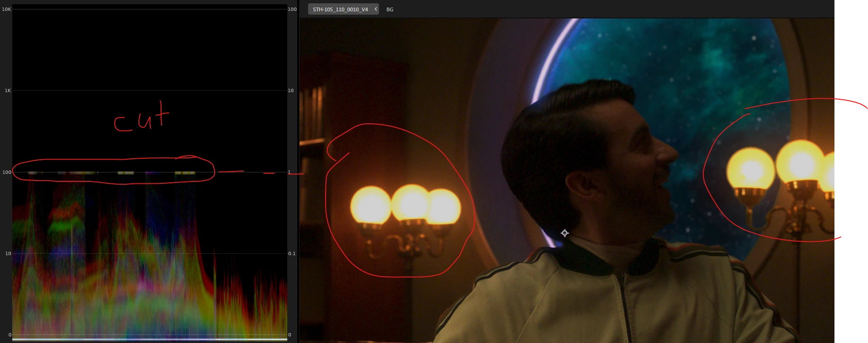Screen dimensions: 868x343
Task: Select the 1K label on the waveform scale
Action: pyautogui.click(x=8, y=90)
